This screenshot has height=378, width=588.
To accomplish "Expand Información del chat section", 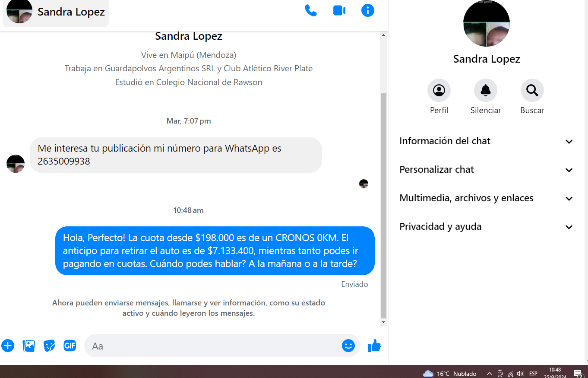I will point(486,141).
